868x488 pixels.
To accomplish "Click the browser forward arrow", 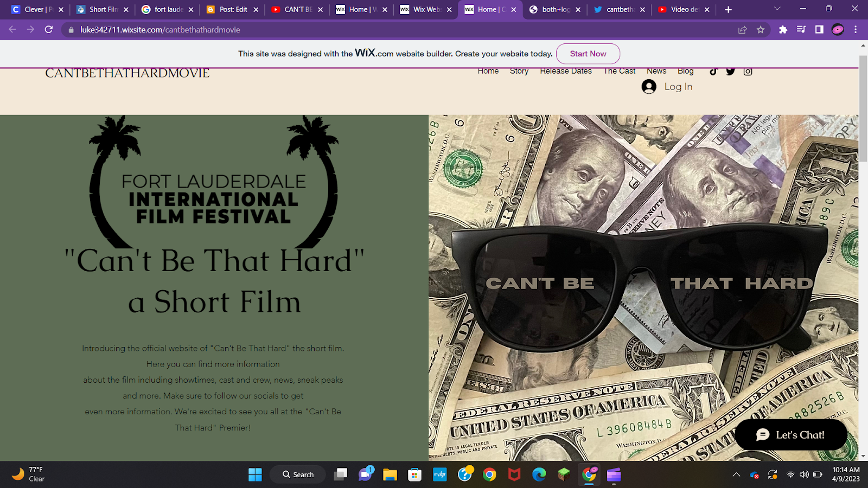I will (x=30, y=29).
